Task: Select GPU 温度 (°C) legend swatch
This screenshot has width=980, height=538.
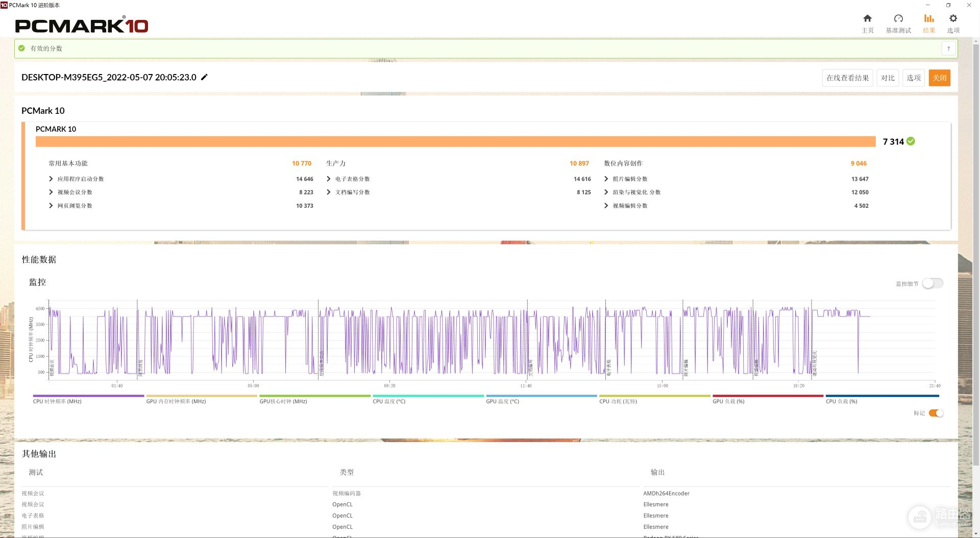Action: pyautogui.click(x=542, y=396)
